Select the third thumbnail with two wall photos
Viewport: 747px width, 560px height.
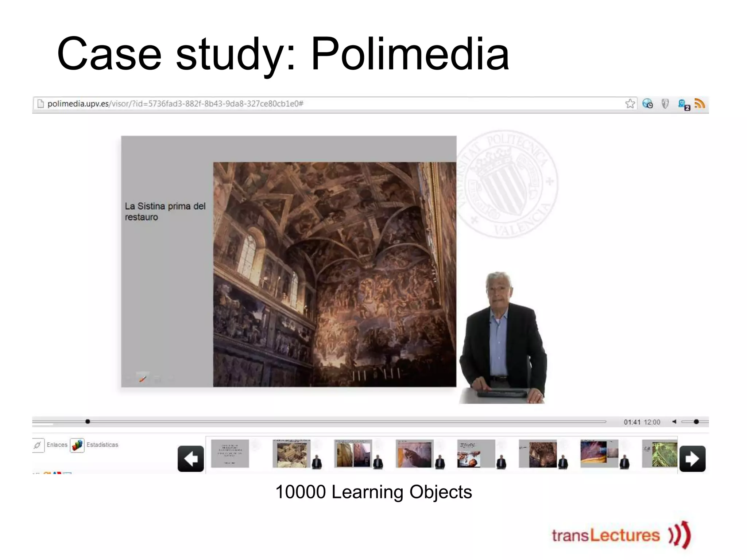pos(353,454)
